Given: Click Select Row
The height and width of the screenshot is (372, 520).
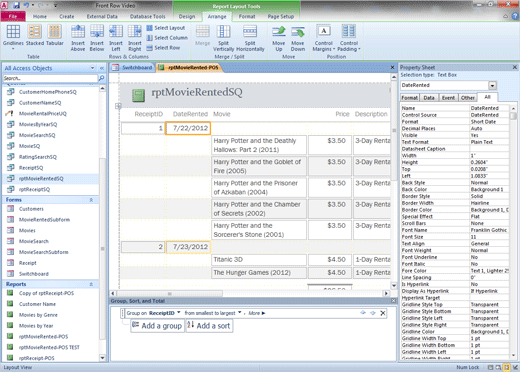Looking at the screenshot, I should tap(163, 48).
